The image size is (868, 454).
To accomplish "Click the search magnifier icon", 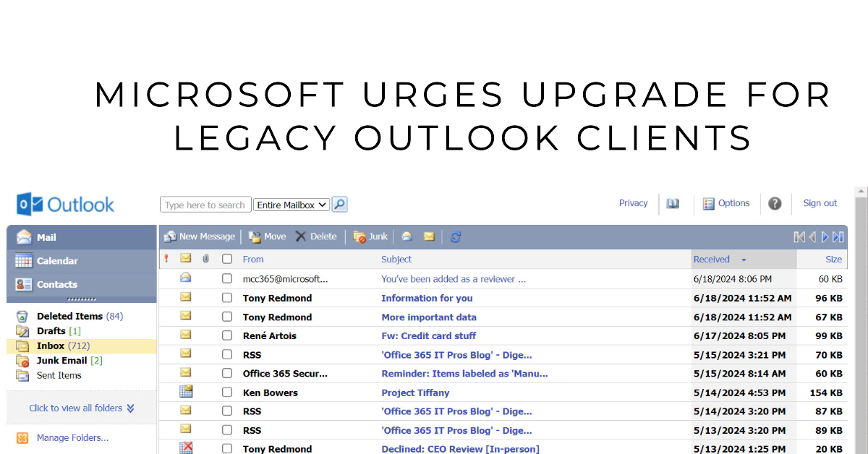I will (339, 205).
